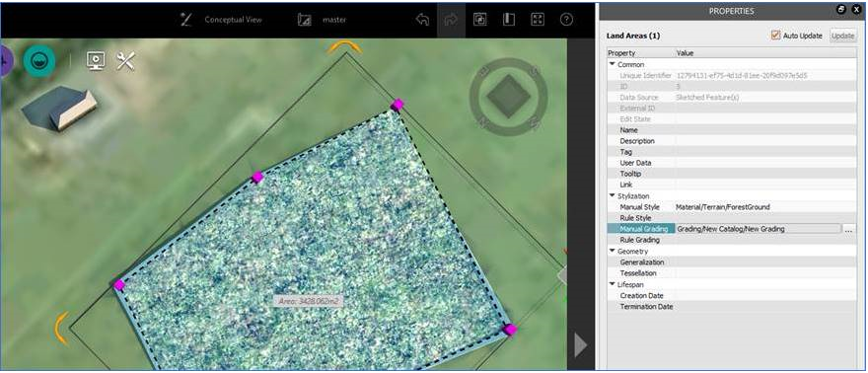The image size is (868, 373).
Task: Click the teal circular toolbar button
Action: [x=38, y=60]
